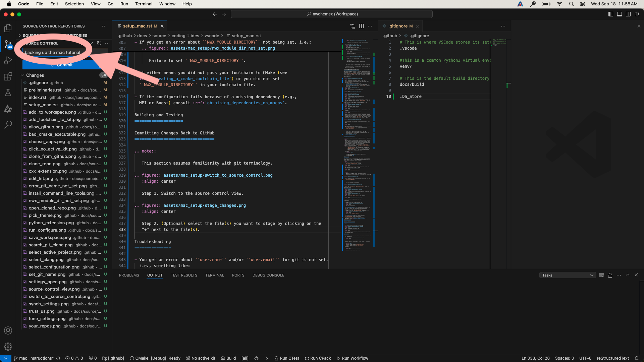This screenshot has height=362, width=644.
Task: Expand Source Control Repositories section chevron
Action: 19,36
